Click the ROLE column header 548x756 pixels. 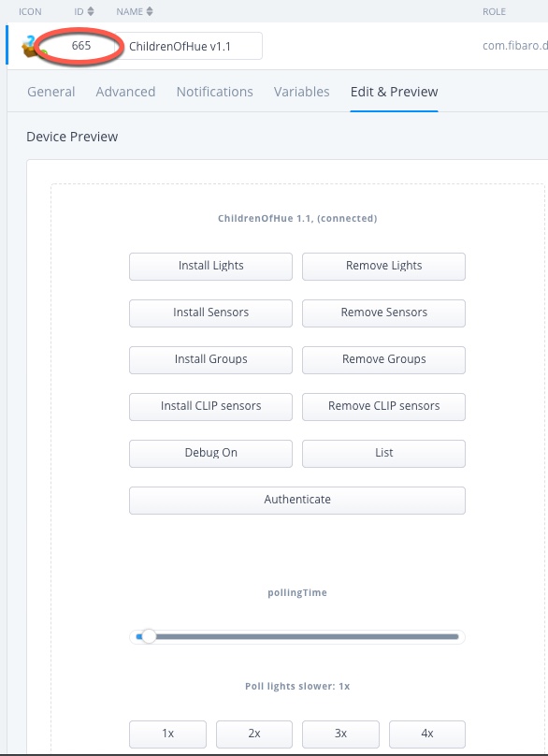[494, 11]
